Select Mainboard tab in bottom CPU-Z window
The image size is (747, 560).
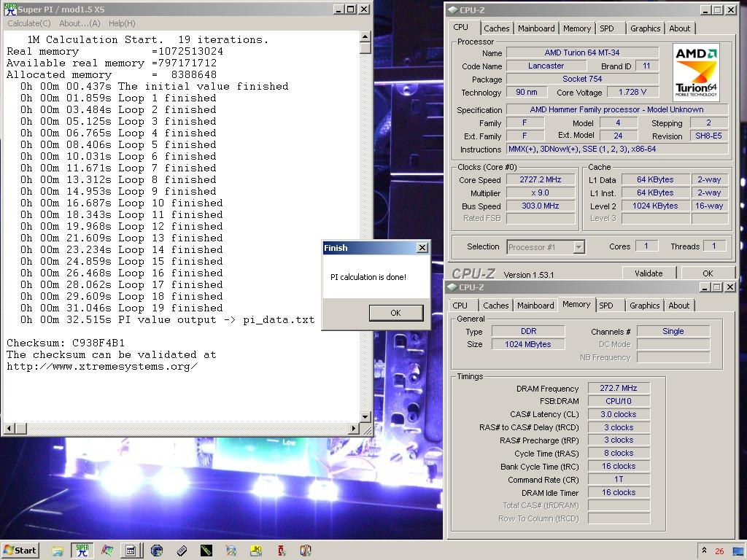[x=535, y=306]
